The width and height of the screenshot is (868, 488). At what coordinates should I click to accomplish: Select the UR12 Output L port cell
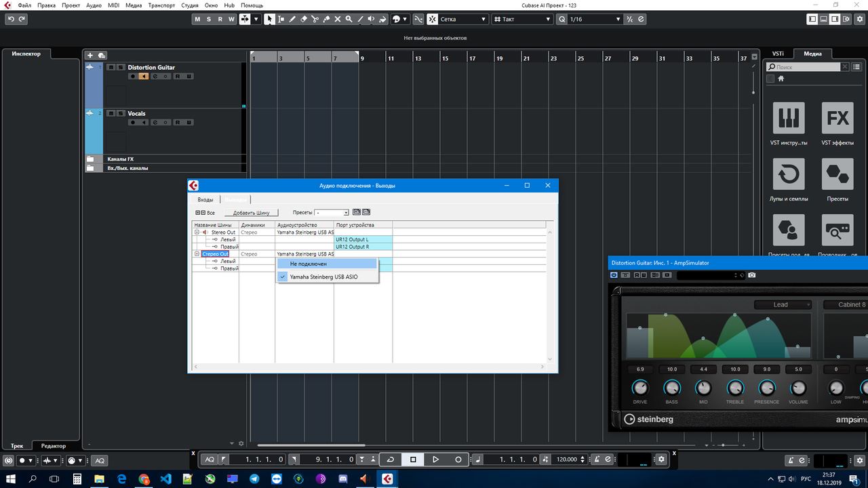[x=363, y=239]
